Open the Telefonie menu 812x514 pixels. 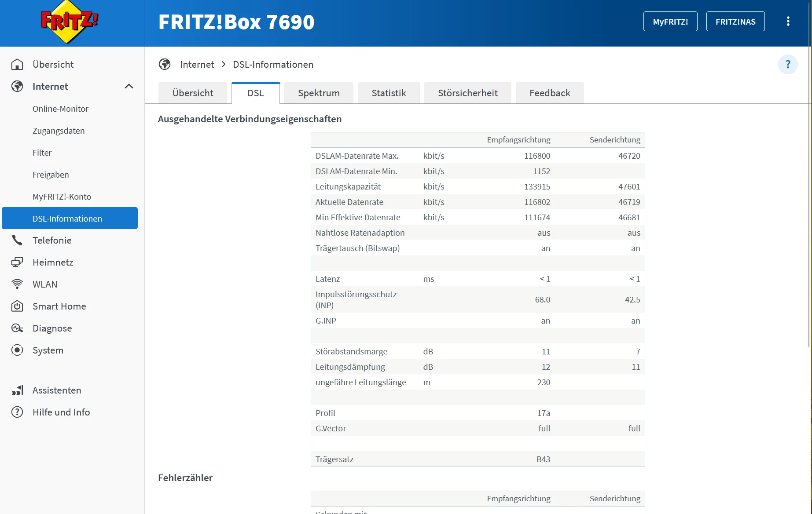tap(52, 241)
